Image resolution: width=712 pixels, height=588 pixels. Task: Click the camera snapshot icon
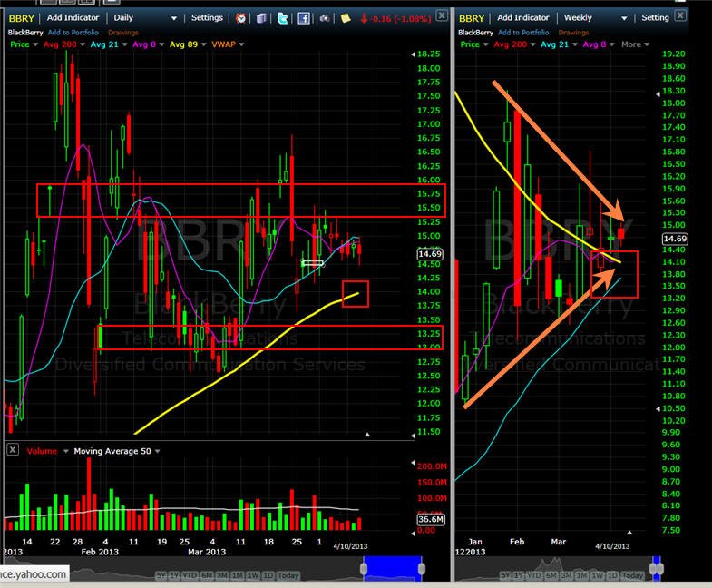(324, 18)
